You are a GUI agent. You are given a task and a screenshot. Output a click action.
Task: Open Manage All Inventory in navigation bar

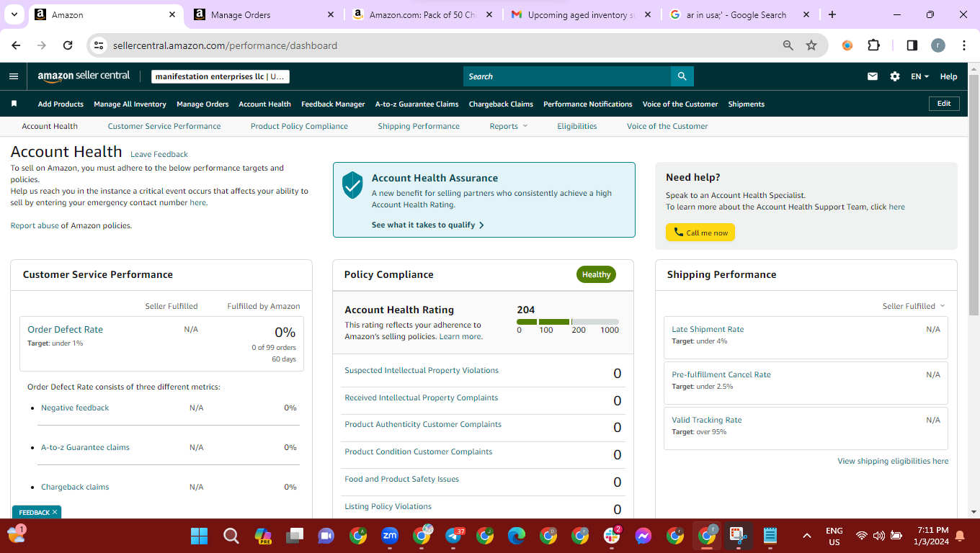(x=130, y=104)
